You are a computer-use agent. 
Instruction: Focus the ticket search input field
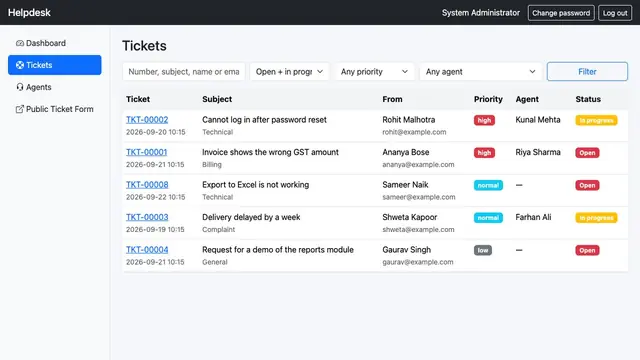point(184,71)
